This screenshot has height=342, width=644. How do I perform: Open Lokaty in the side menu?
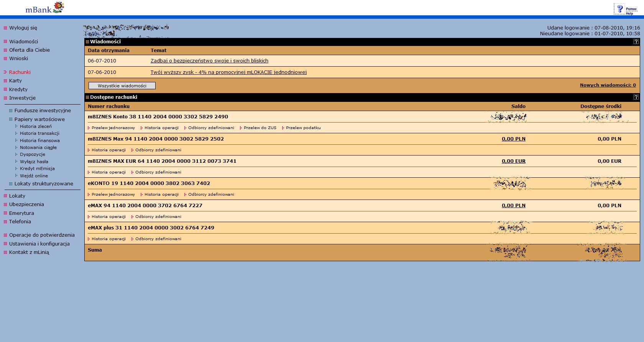(x=17, y=196)
